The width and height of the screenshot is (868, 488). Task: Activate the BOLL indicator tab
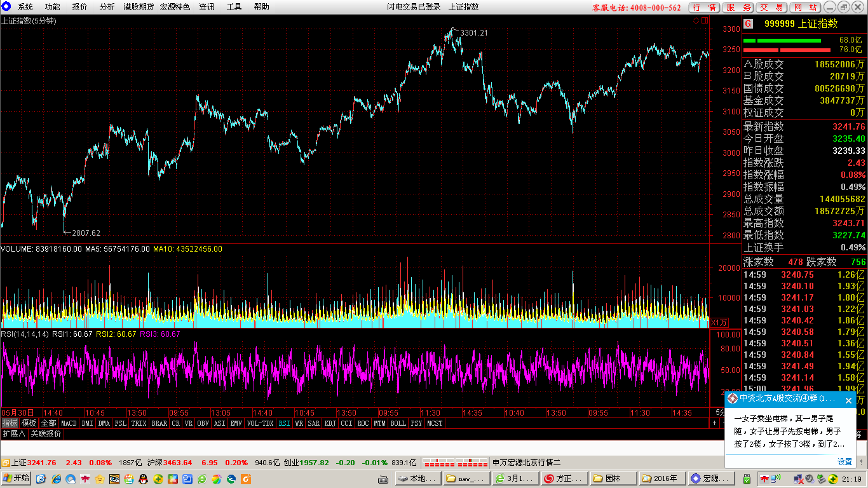(x=398, y=423)
